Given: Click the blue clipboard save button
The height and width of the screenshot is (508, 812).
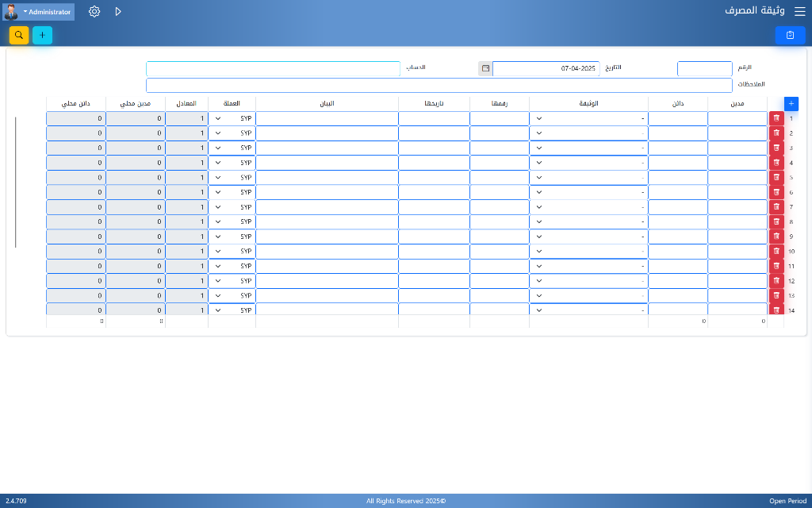Looking at the screenshot, I should pyautogui.click(x=790, y=35).
